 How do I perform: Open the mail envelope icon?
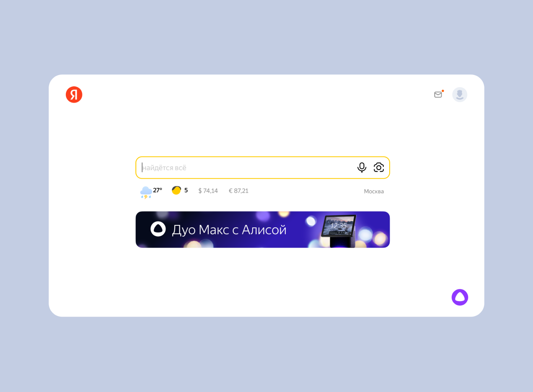pos(438,95)
